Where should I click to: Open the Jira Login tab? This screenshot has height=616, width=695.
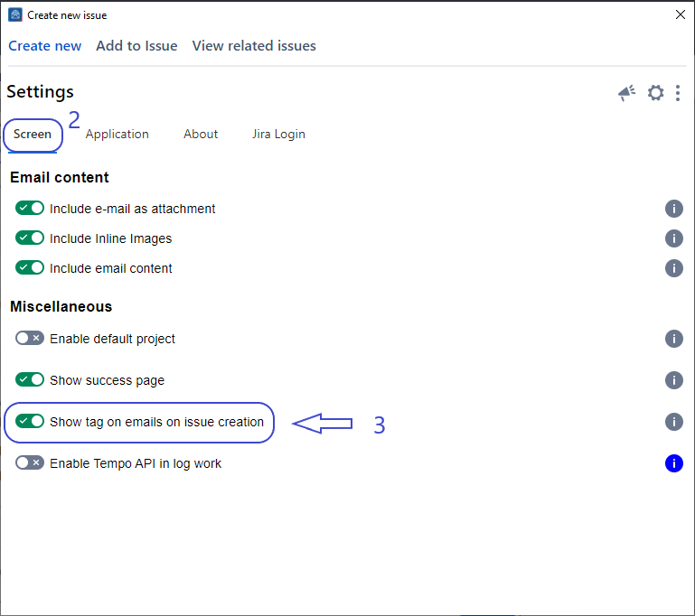tap(278, 135)
